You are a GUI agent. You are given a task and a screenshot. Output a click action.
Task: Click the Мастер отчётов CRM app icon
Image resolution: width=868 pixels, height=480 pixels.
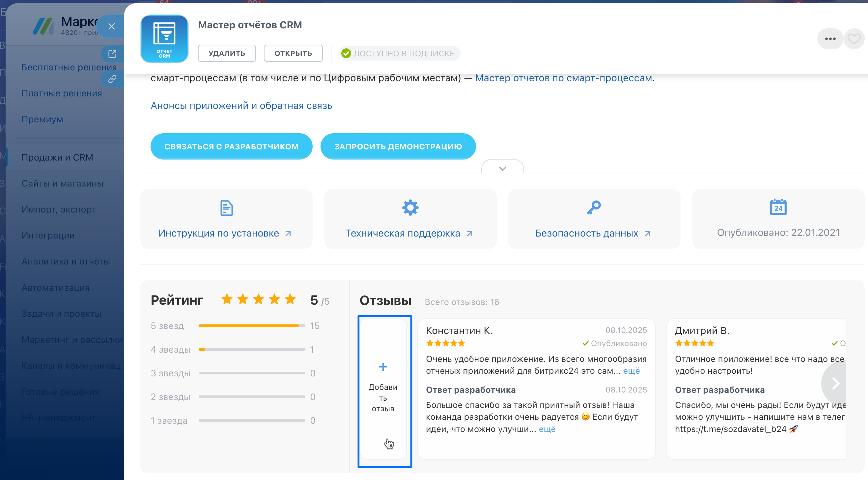tap(164, 39)
